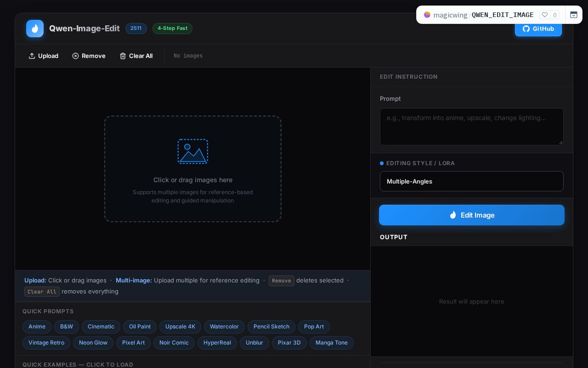588x368 pixels.
Task: Select the Vintage Retro quick prompt
Action: pos(46,343)
